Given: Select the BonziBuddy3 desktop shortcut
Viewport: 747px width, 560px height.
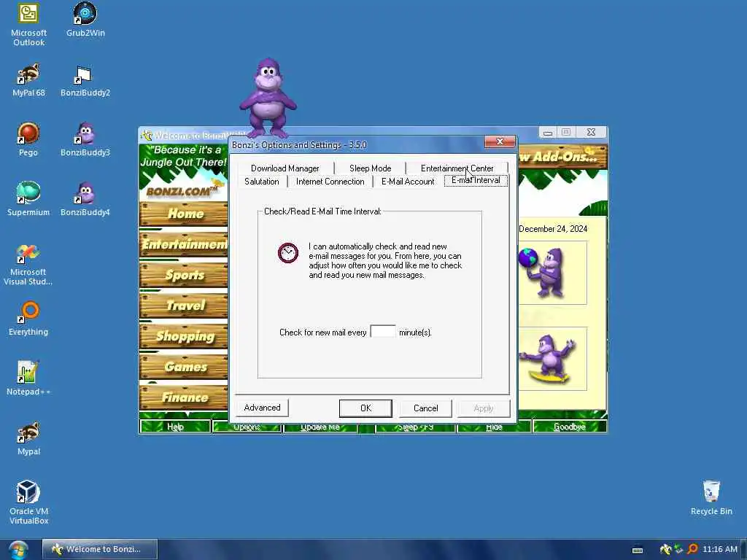Looking at the screenshot, I should (x=85, y=139).
